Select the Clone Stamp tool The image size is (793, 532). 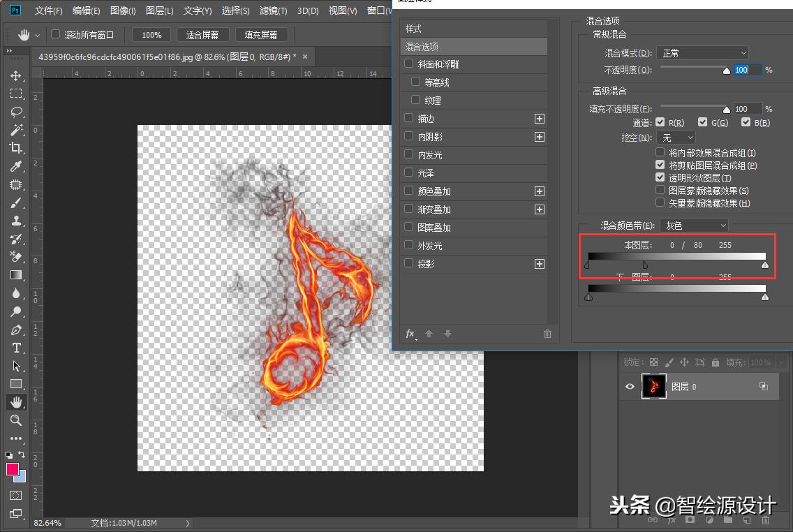pos(15,221)
